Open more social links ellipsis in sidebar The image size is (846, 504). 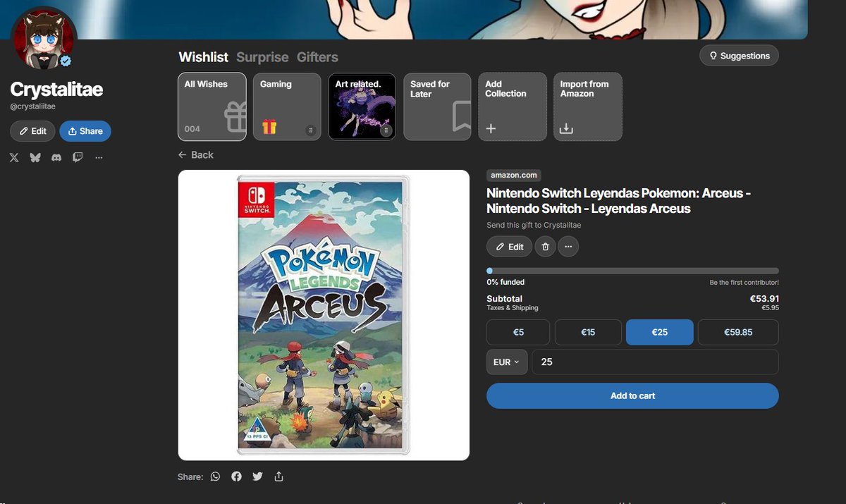pyautogui.click(x=99, y=157)
